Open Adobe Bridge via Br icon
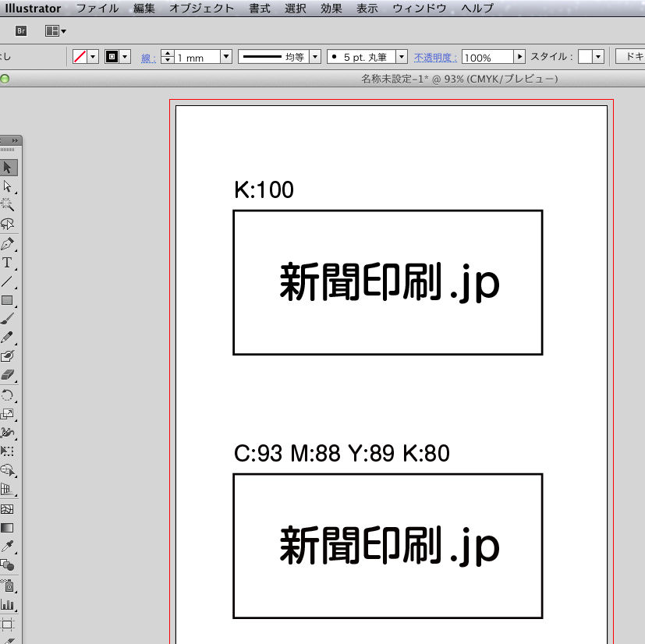The image size is (645, 644). 21,31
